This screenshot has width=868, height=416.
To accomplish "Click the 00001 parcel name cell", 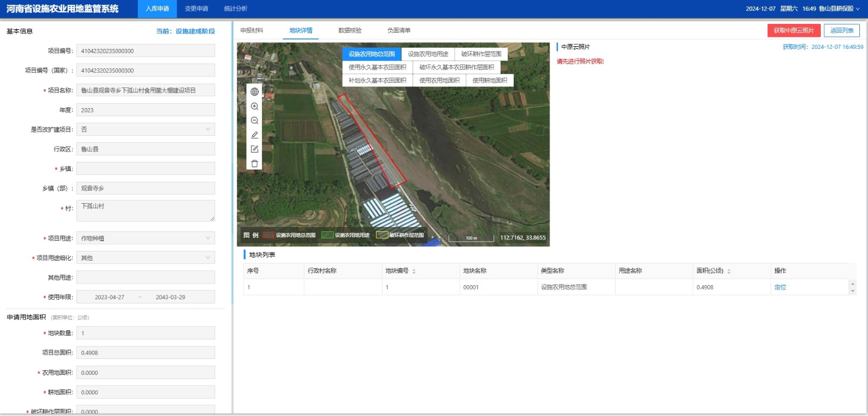I will pos(499,287).
